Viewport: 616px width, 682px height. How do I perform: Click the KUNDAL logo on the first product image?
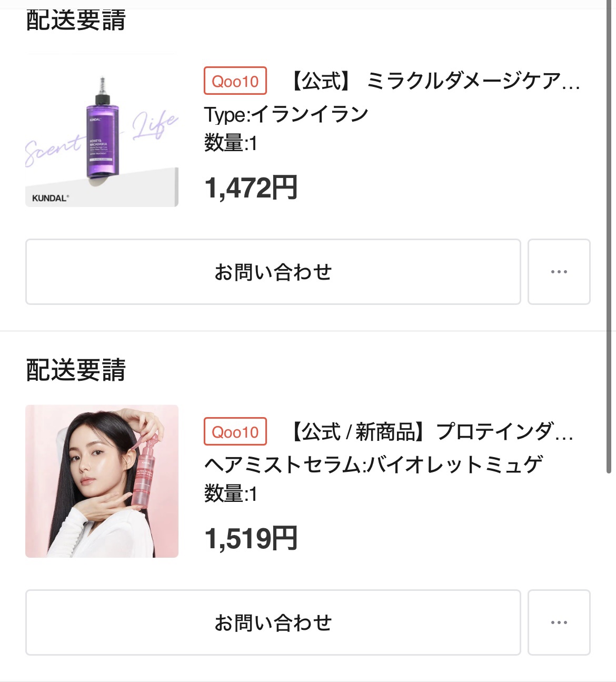50,199
